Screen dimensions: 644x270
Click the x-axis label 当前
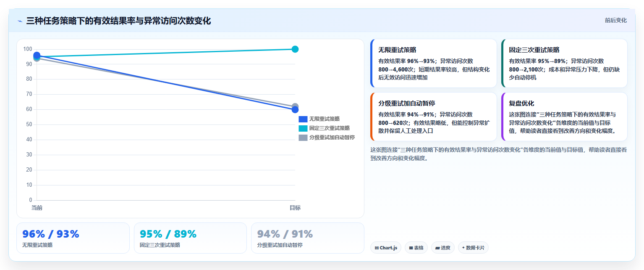(37, 208)
